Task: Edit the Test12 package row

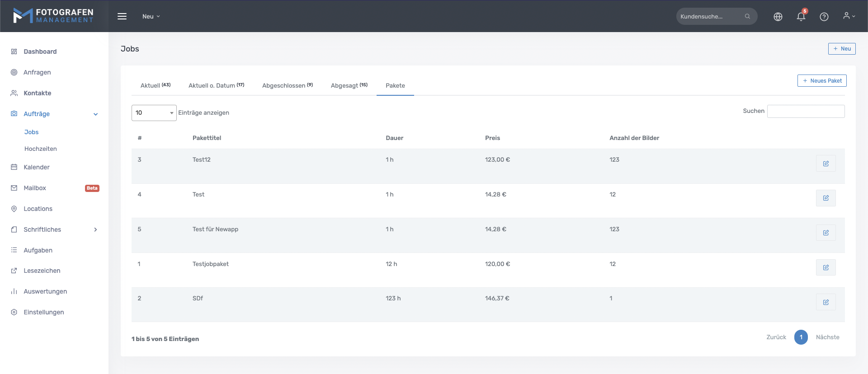Action: [x=826, y=164]
